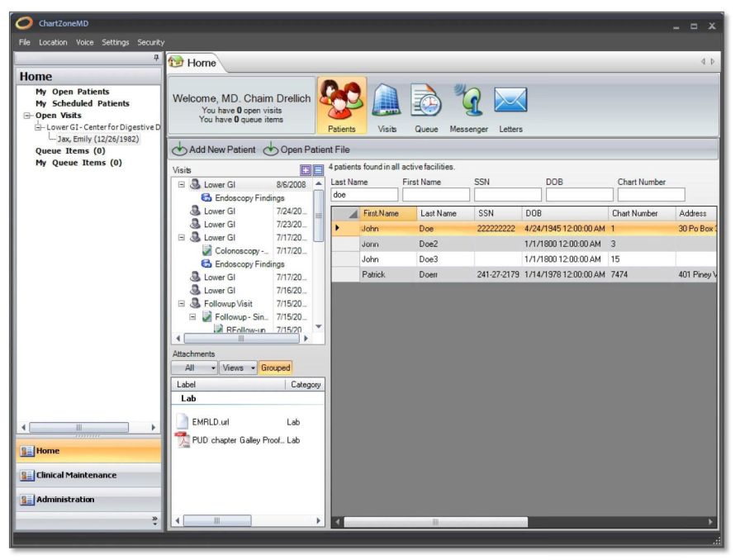
Task: Select patient Jax, Emily in tree
Action: (97, 140)
